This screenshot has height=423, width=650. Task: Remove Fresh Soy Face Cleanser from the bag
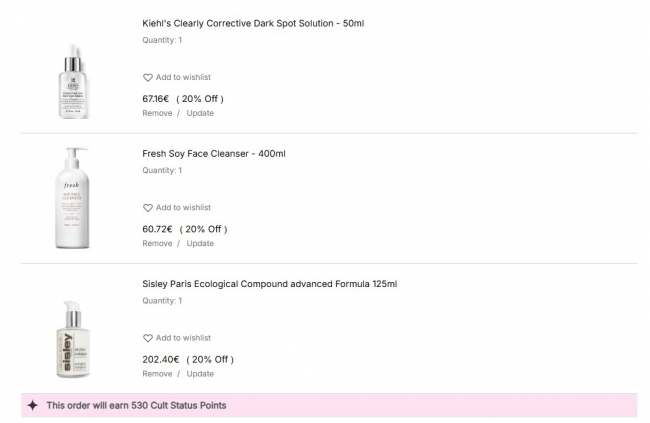157,243
